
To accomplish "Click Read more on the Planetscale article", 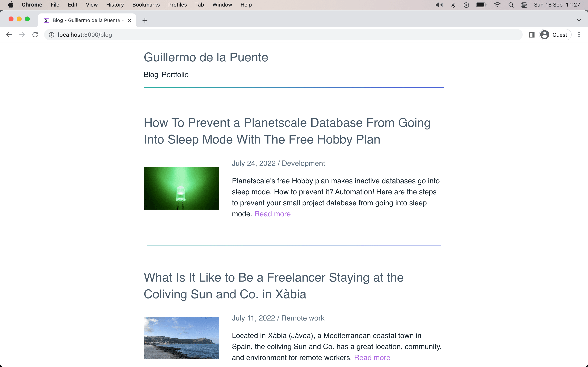I will pos(272,214).
